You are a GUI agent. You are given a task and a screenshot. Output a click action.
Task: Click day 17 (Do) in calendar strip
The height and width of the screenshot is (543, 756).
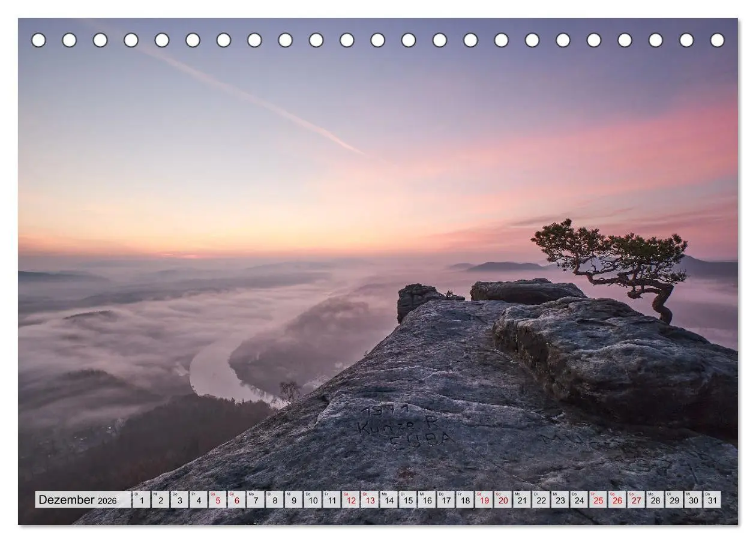coord(445,500)
